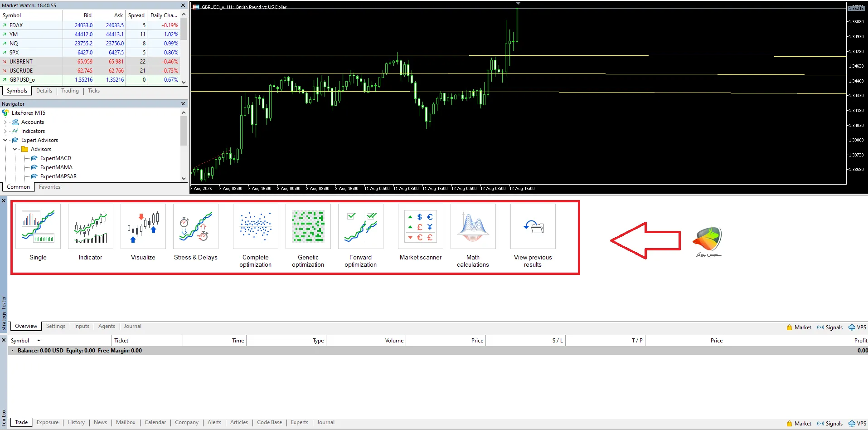Viewport: 868px width, 430px height.
Task: Sort trades by Profit column header
Action: 796,341
